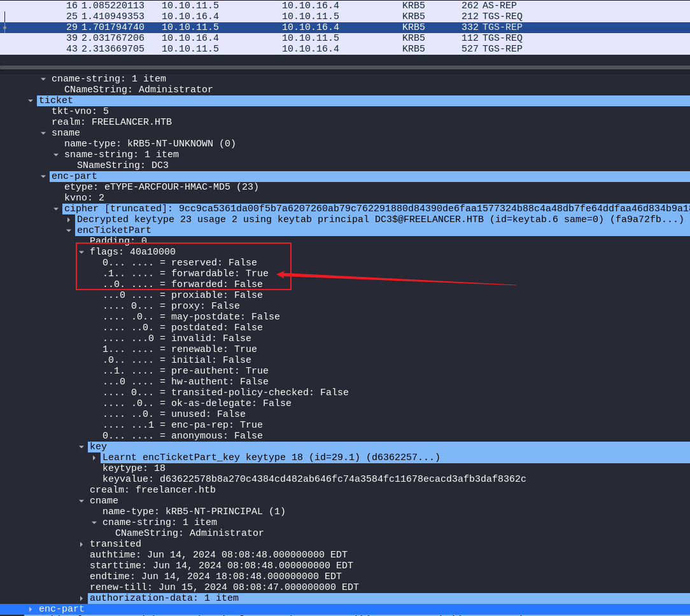The image size is (690, 616).
Task: Collapse the ticket tree node
Action: [31, 101]
